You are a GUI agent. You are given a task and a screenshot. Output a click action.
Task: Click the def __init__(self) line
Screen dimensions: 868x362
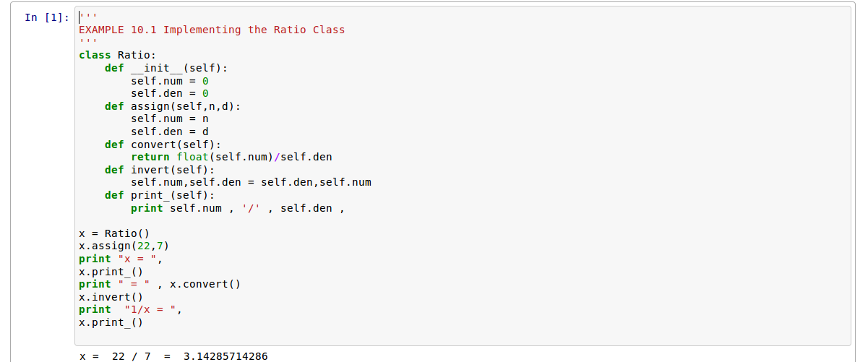(166, 68)
